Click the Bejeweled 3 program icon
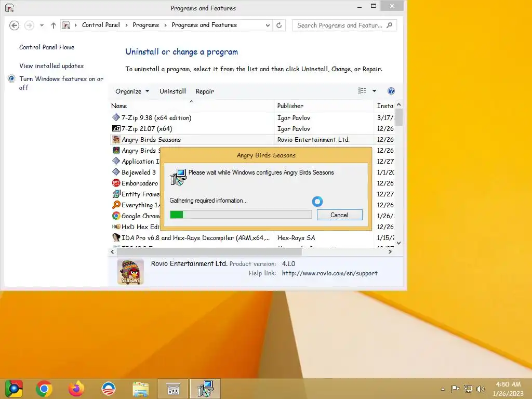The image size is (532, 399). [x=116, y=172]
